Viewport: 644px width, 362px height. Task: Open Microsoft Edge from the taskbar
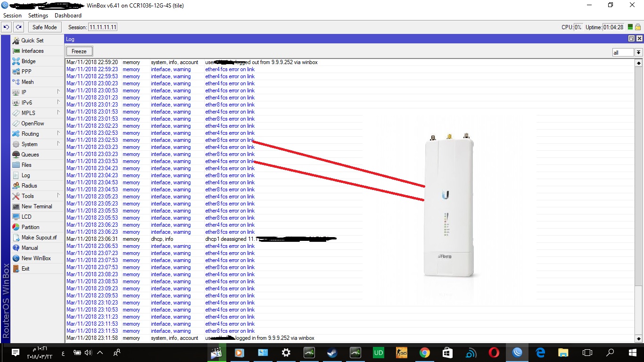click(x=540, y=353)
